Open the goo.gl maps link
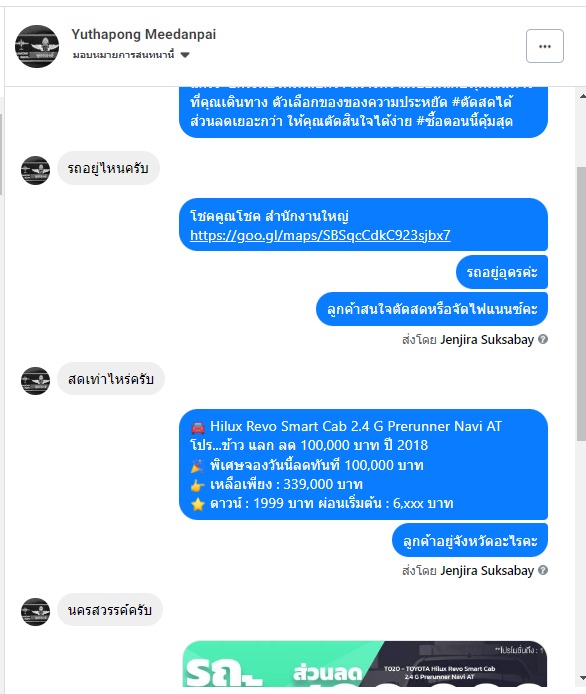This screenshot has width=586, height=694. point(320,235)
